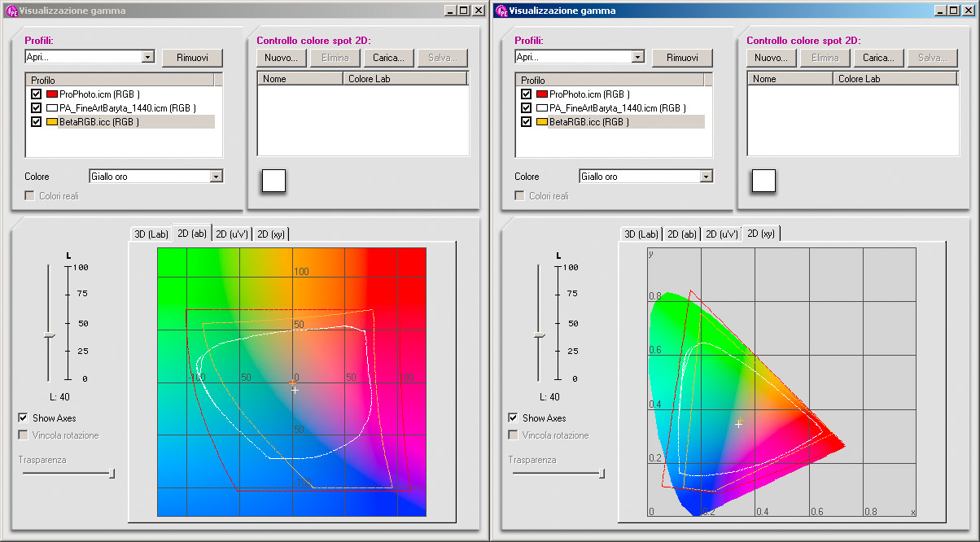This screenshot has height=542, width=980.
Task: Uncheck ProPhoto.icm profile in right window
Action: [526, 94]
